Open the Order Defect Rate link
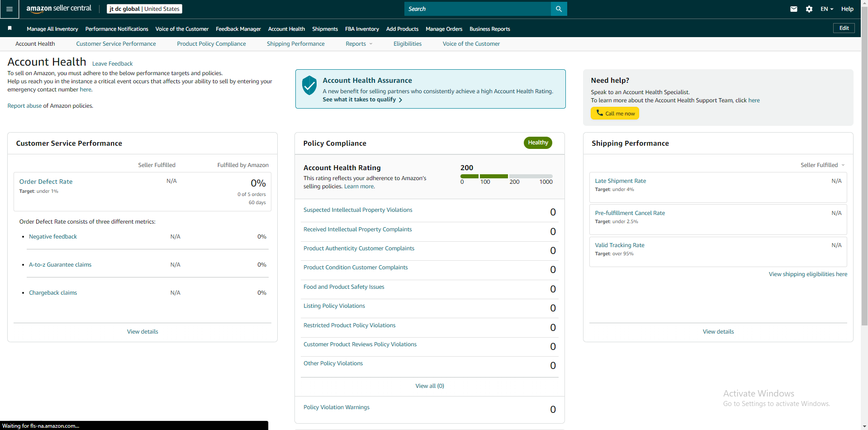The width and height of the screenshot is (868, 430). point(46,182)
